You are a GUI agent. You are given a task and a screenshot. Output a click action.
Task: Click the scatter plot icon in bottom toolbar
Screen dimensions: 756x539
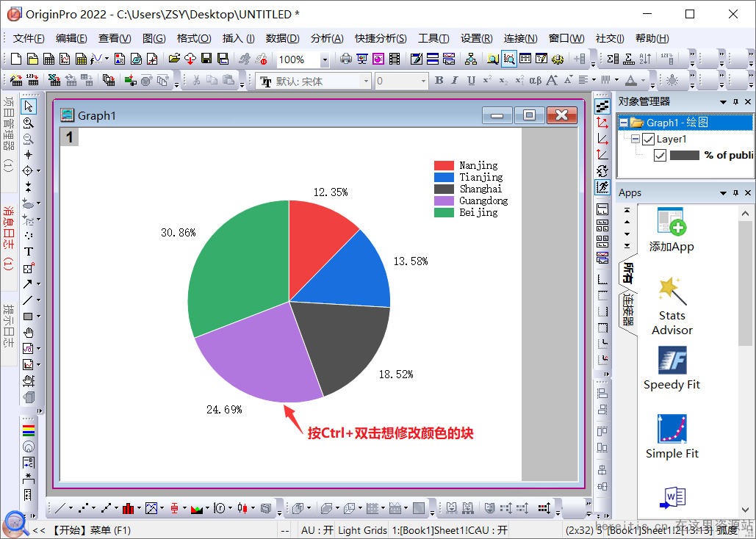pos(82,508)
